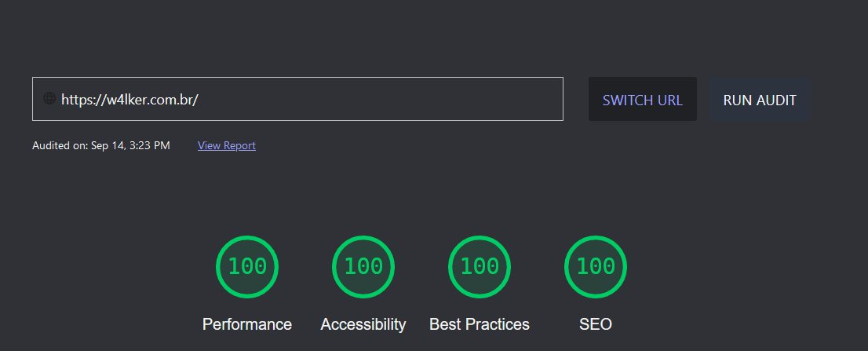The height and width of the screenshot is (351, 868).
Task: Click the Best Practices category label
Action: 480,324
